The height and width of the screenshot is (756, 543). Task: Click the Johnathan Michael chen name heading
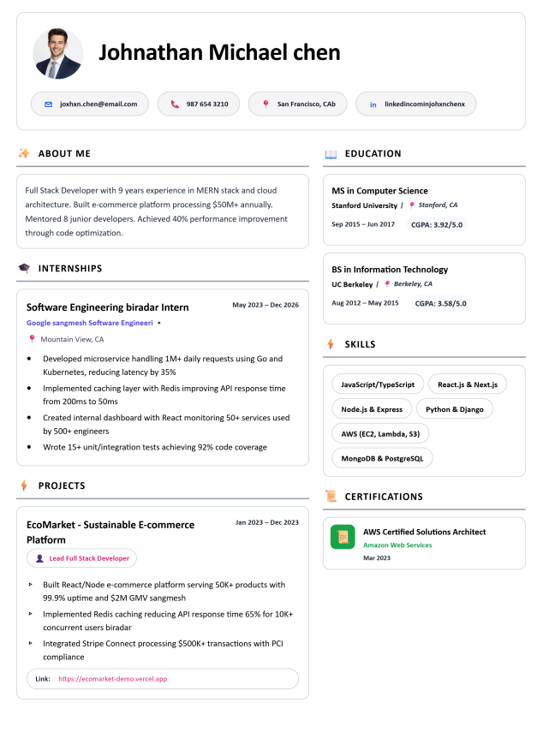[x=219, y=53]
